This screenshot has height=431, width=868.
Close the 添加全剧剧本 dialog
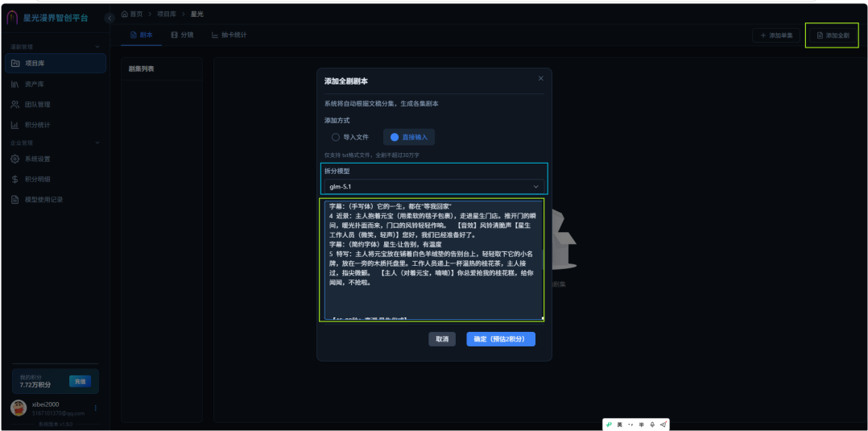point(541,78)
